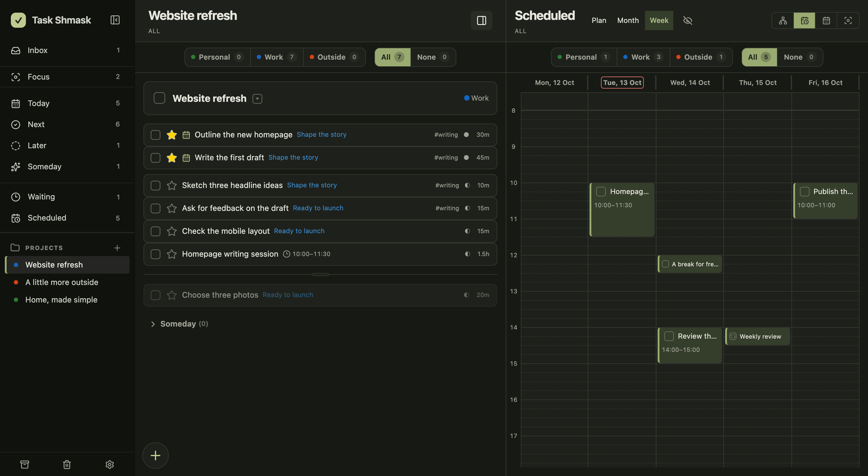Tick checkbox on Review calendar event Wednesday
868x476 pixels.
click(x=669, y=336)
